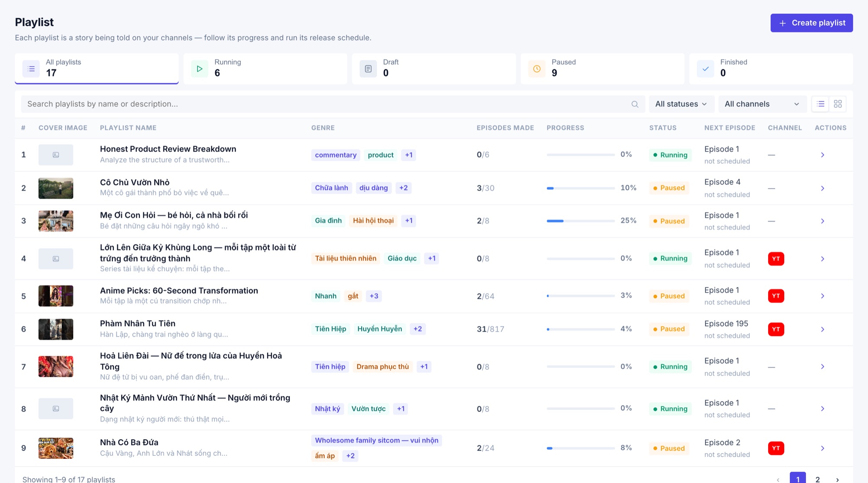The width and height of the screenshot is (868, 483).
Task: Select the Running playlists tab
Action: click(x=265, y=69)
